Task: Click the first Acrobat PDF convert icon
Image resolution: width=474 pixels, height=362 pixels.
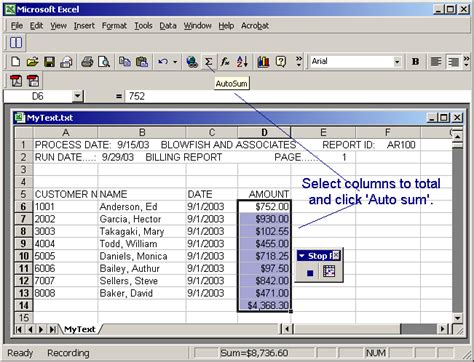Action: (x=16, y=81)
